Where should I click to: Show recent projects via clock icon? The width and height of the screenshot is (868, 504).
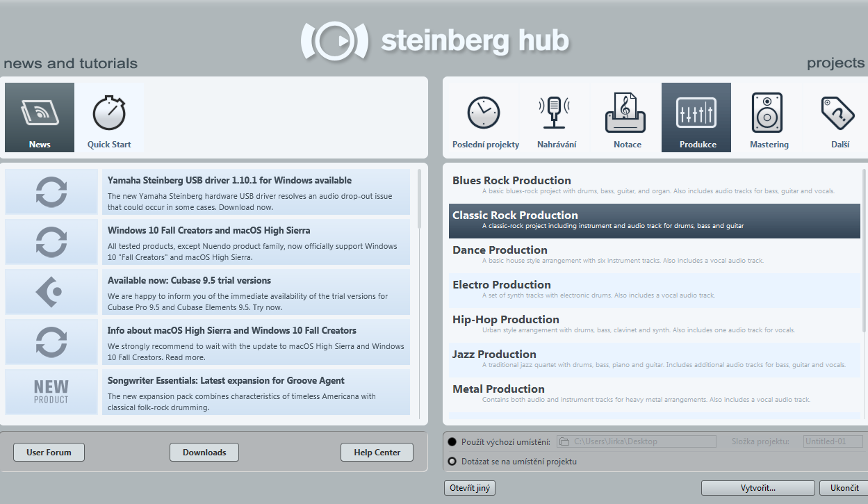(x=485, y=111)
